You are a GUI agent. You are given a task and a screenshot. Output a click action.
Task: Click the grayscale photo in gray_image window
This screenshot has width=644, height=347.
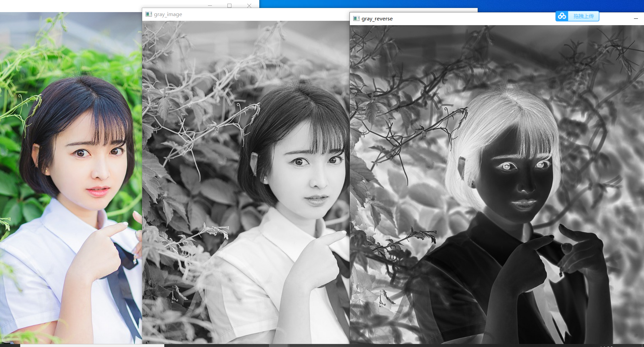tap(246, 182)
